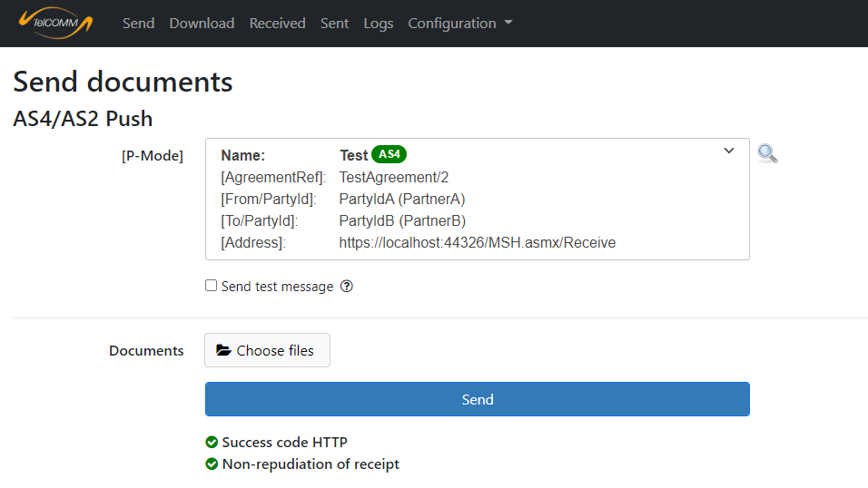This screenshot has width=868, height=488.
Task: Open the P-Mode search magnifier
Action: tap(767, 153)
